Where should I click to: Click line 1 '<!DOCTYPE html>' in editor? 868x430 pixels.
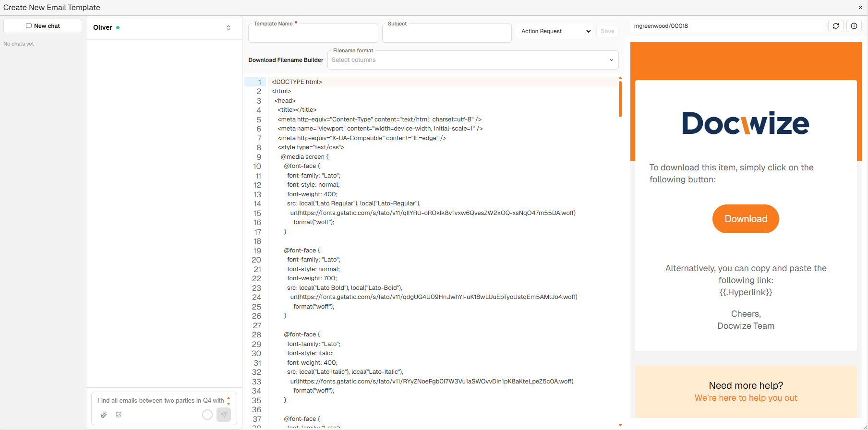(297, 82)
